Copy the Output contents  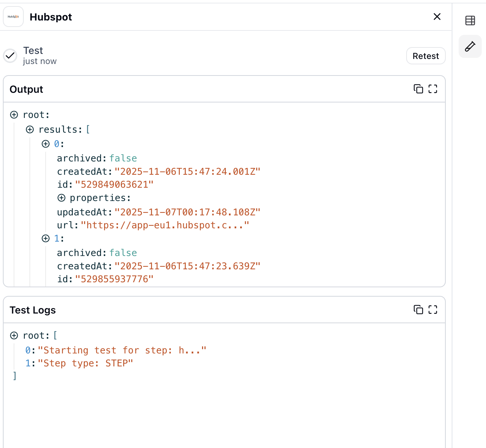tap(418, 89)
